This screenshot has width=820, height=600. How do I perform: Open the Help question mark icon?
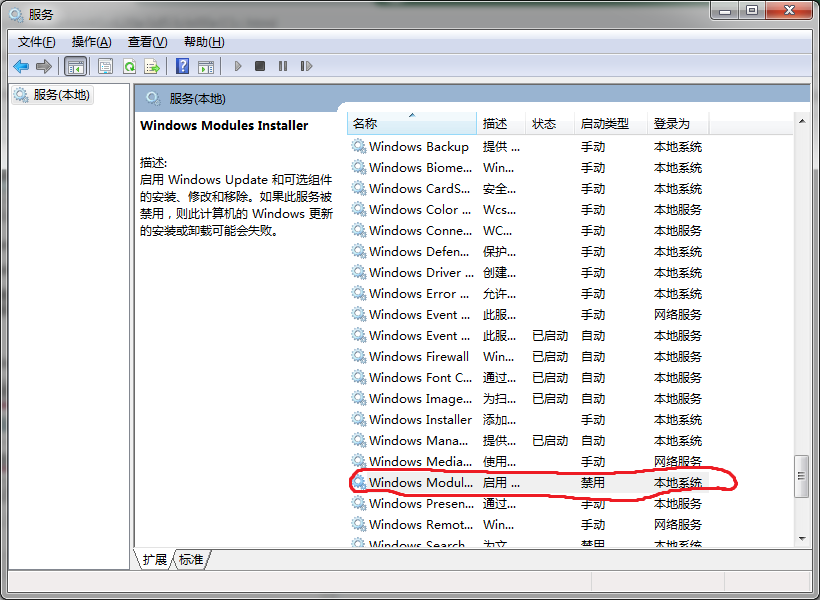(x=183, y=66)
